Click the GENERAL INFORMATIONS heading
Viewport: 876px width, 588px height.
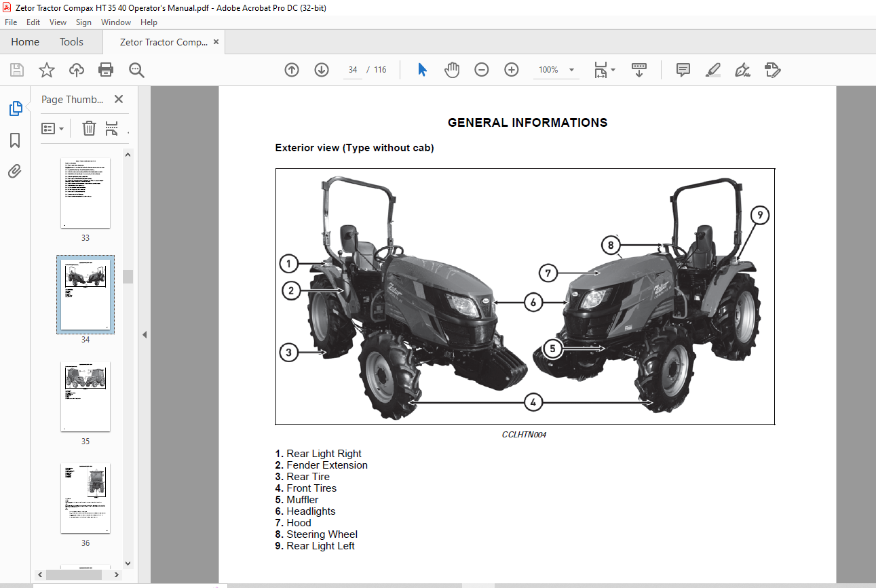(527, 123)
